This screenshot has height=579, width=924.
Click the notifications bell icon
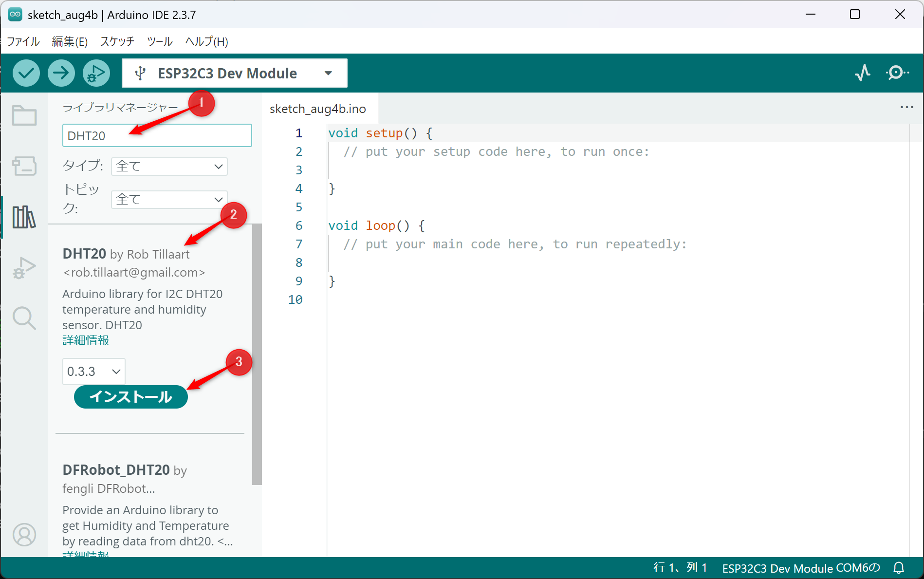click(x=899, y=568)
